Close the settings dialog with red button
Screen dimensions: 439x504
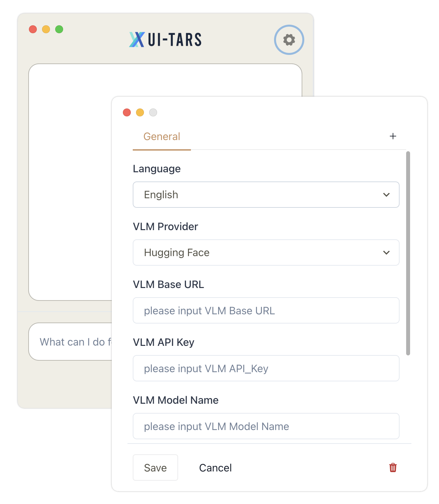coord(127,112)
